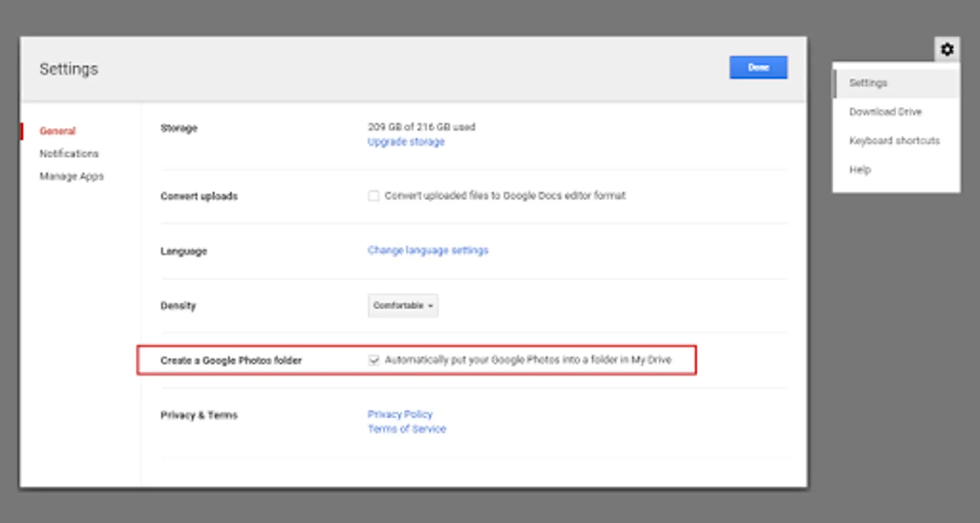The height and width of the screenshot is (523, 980).
Task: Click the '209 GB of 216 GB used' text
Action: [421, 127]
